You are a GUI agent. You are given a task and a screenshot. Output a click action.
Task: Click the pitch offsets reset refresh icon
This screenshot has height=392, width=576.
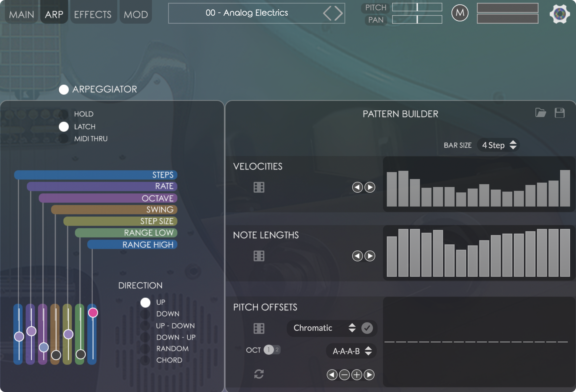(x=259, y=374)
